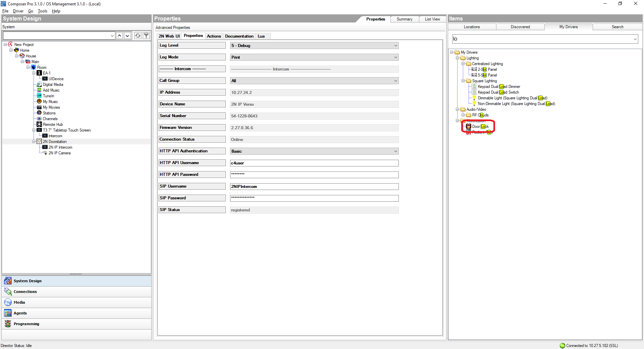This screenshot has height=349, width=644.
Task: Open the Media panel icon
Action: coord(8,302)
